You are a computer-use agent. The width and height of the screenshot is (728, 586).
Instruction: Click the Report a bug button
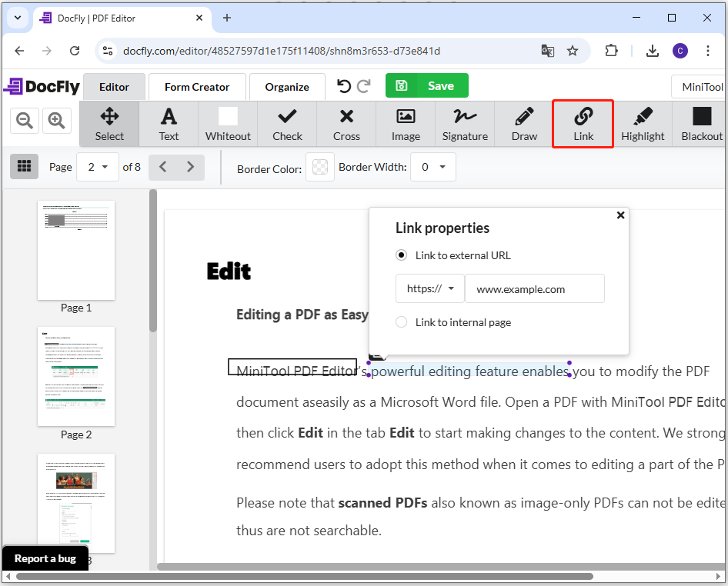pyautogui.click(x=45, y=558)
